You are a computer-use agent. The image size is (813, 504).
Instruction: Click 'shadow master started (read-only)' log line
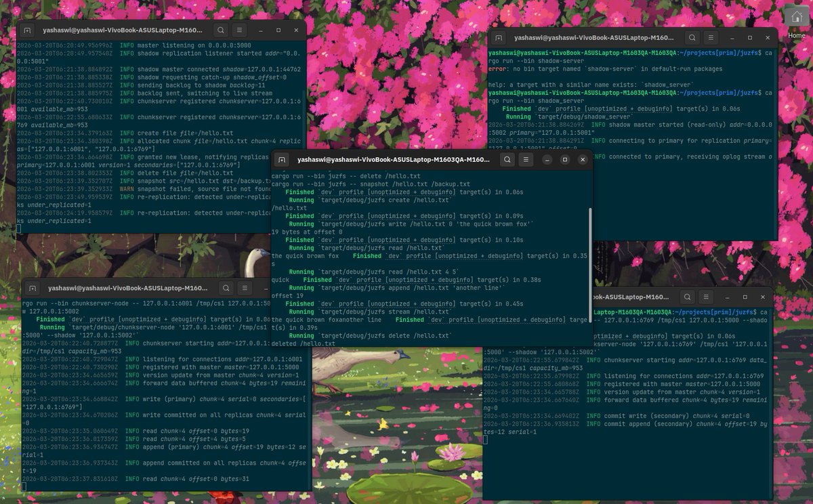630,128
